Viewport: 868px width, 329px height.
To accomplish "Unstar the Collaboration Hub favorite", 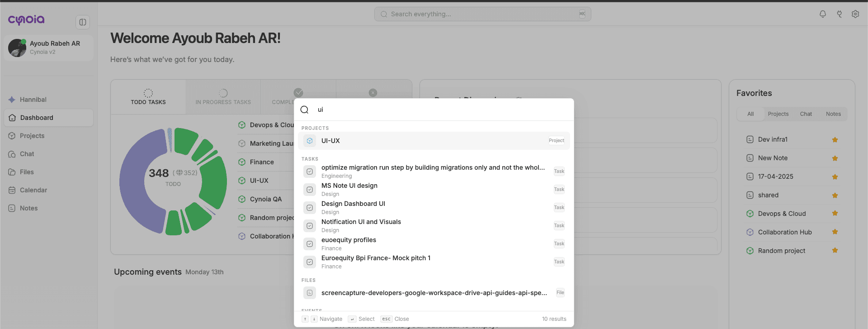I will (x=835, y=232).
